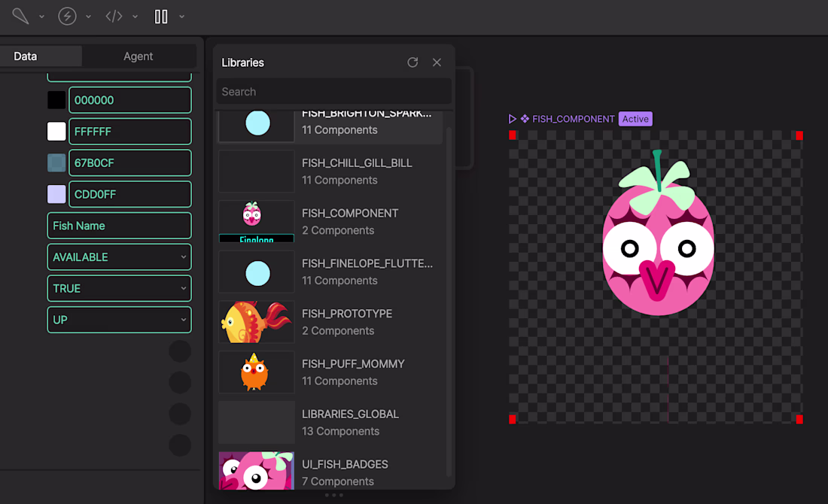Click the UI_FISH_BADGES pink thumbnail

[257, 470]
